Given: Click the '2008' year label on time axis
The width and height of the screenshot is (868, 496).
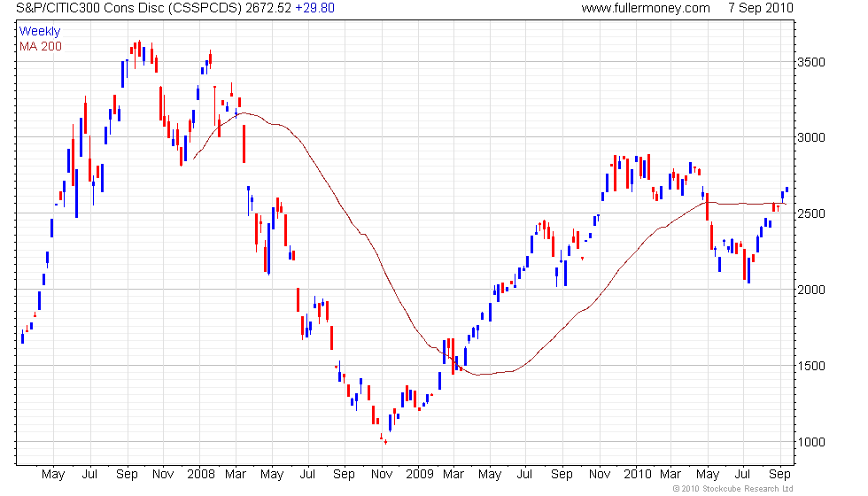Looking at the screenshot, I should [201, 475].
